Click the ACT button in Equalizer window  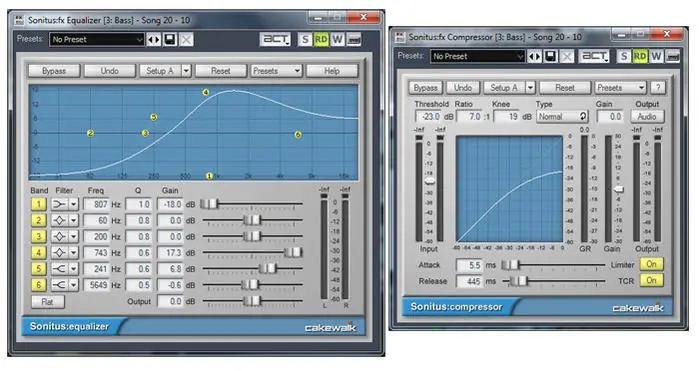tap(275, 39)
